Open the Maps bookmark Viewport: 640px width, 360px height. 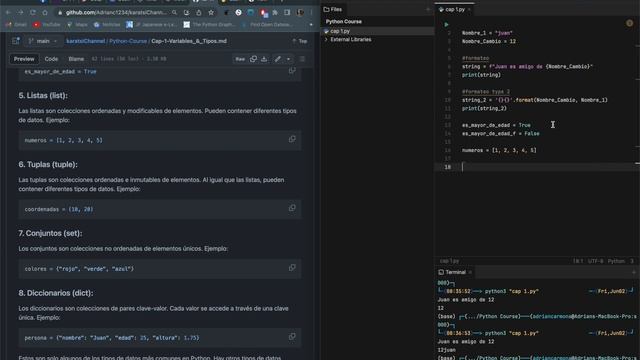(78, 24)
